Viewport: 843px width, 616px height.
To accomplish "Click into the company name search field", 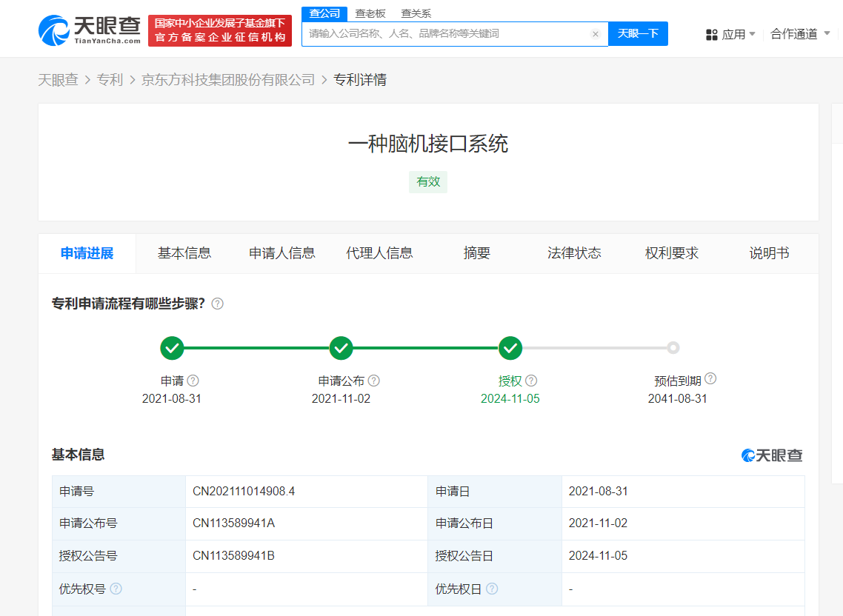I will [x=444, y=34].
